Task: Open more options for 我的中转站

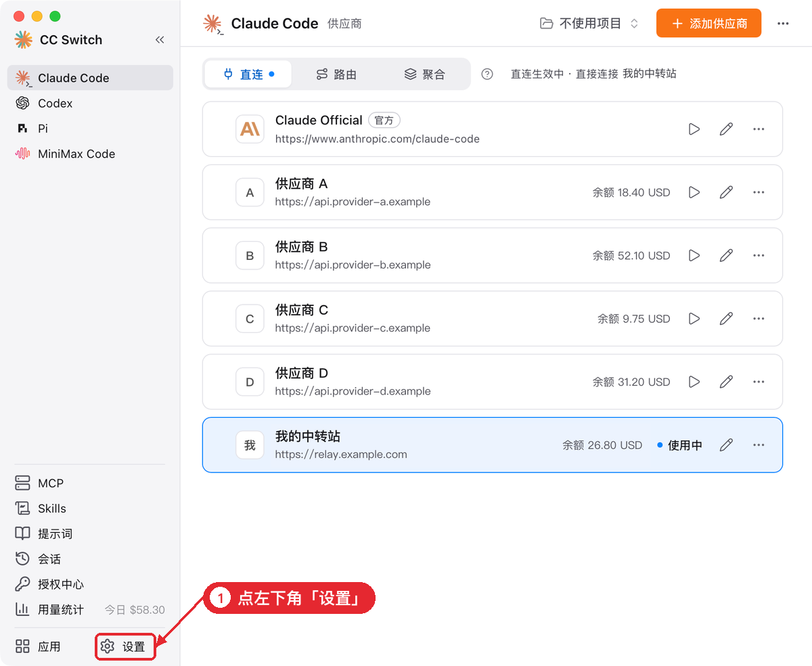Action: coord(759,445)
